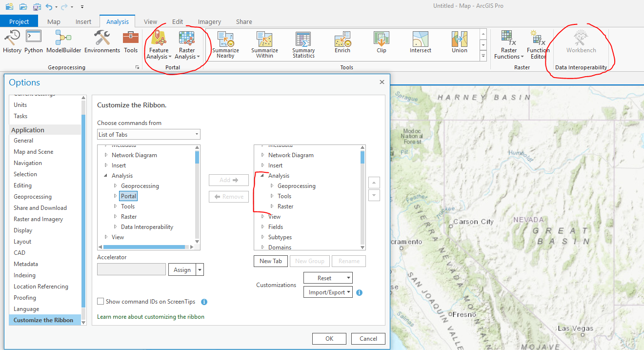This screenshot has width=644, height=350.
Task: Click the New Tab button
Action: pyautogui.click(x=271, y=261)
